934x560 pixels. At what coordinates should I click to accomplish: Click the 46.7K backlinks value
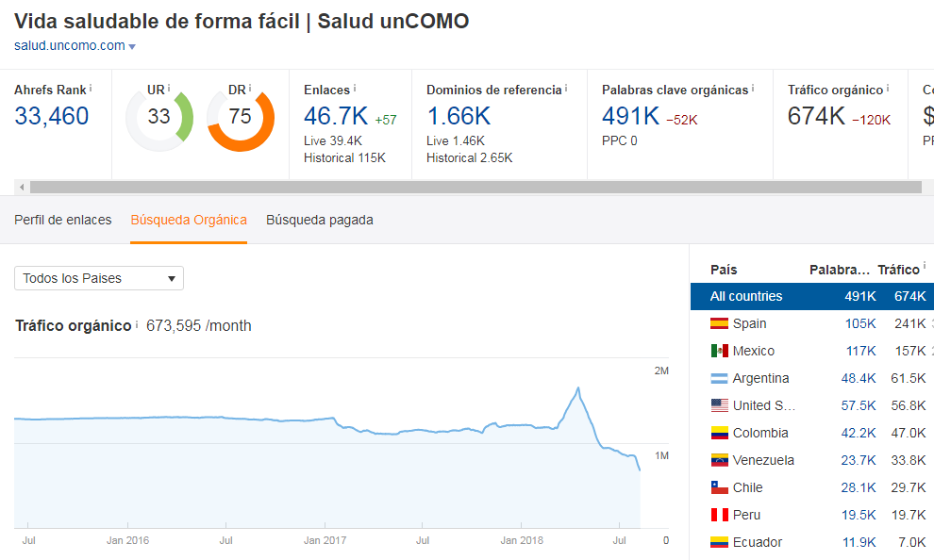click(336, 116)
